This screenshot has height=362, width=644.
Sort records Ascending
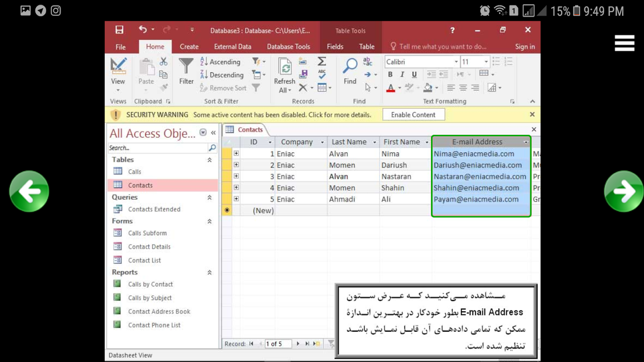(x=221, y=62)
